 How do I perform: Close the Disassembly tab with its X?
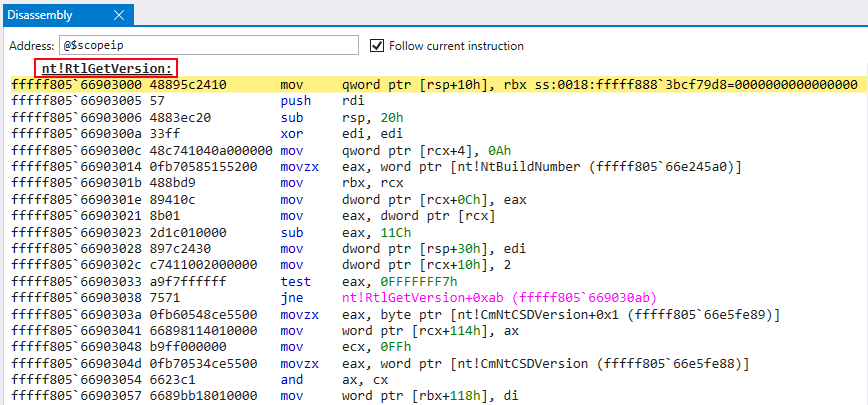point(119,15)
